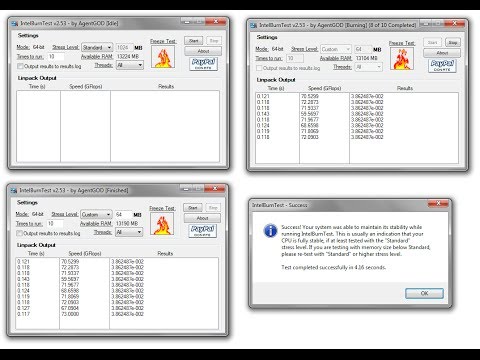Close the IntelBurnTest Success dialog
This screenshot has width=480, height=360.
pyautogui.click(x=438, y=203)
